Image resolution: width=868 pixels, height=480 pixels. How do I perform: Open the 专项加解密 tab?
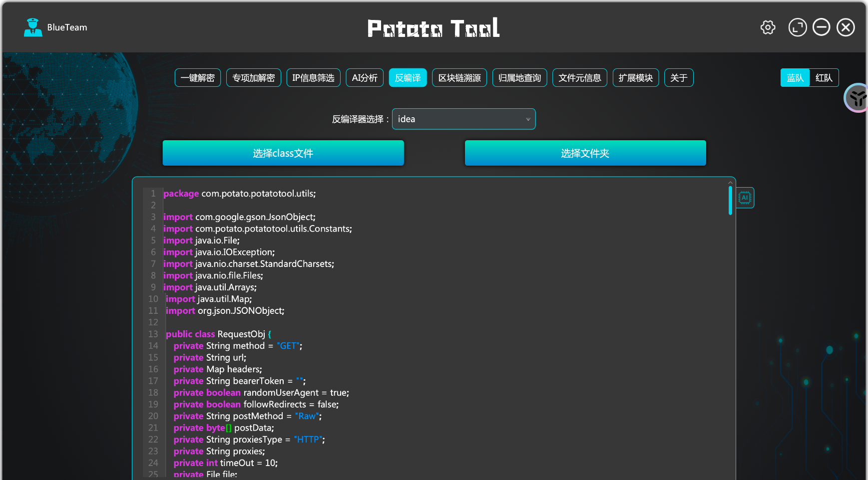pos(254,78)
